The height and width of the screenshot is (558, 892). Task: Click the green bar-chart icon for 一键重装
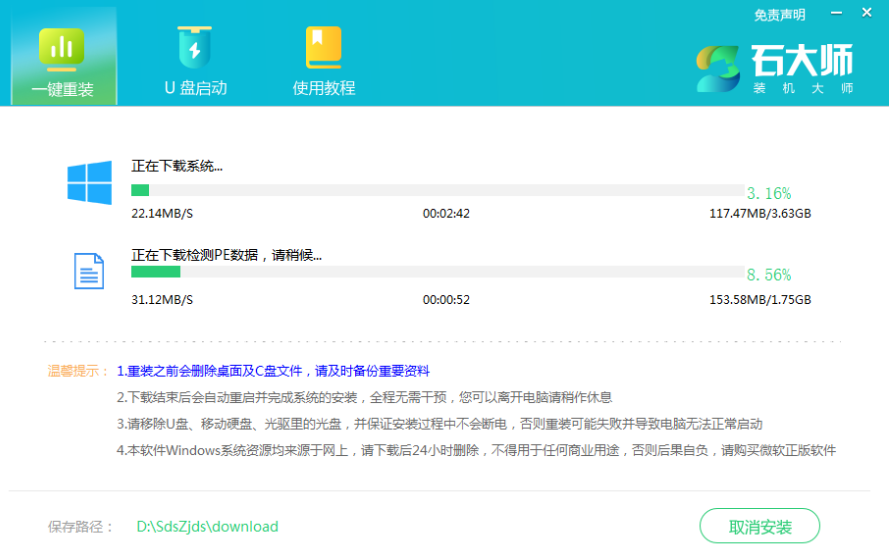coord(61,47)
